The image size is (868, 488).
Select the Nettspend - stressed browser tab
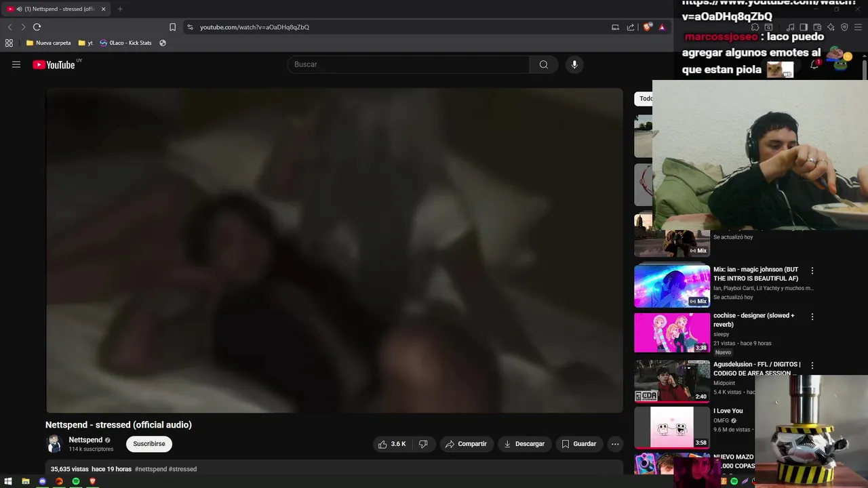56,9
